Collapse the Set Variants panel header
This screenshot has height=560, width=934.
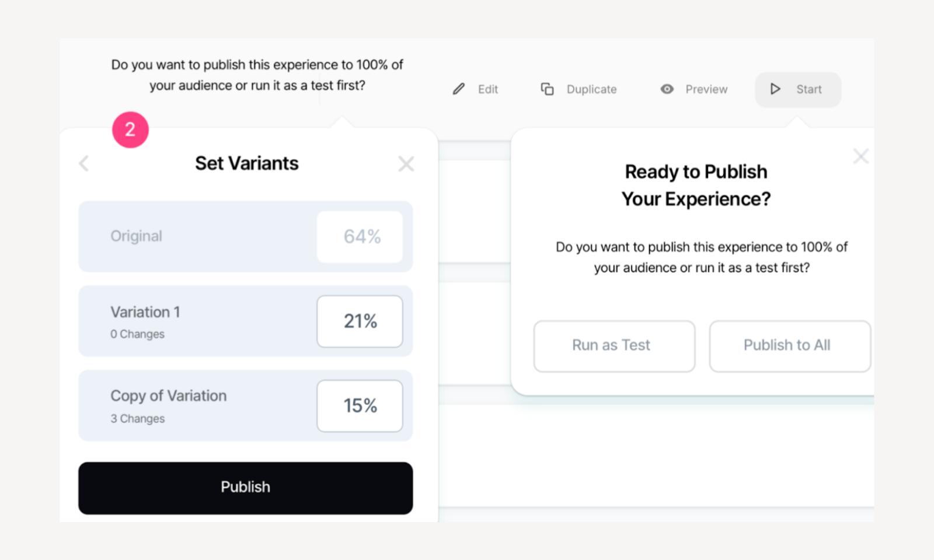coord(246,164)
